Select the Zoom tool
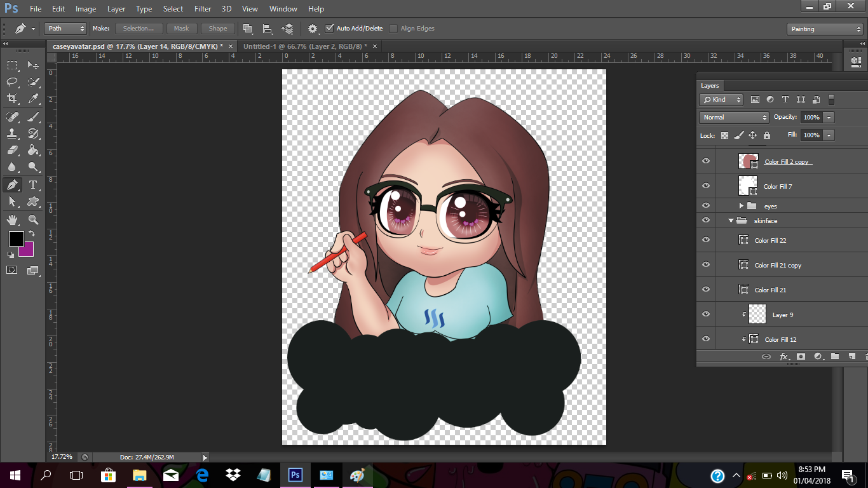Image resolution: width=868 pixels, height=488 pixels. 33,220
